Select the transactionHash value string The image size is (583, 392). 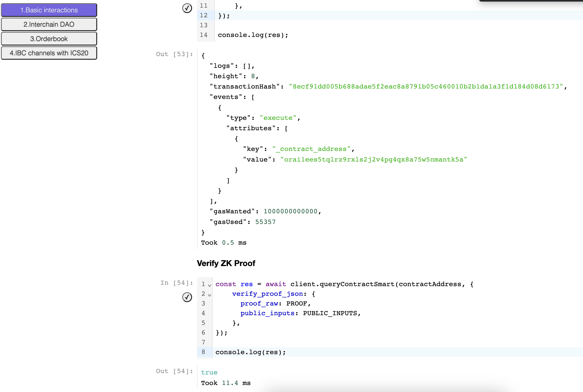(427, 86)
